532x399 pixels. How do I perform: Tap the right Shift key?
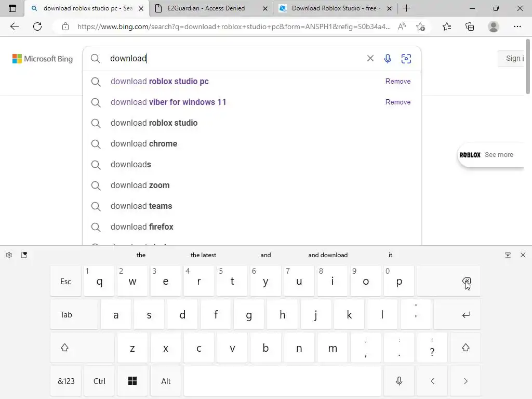tap(465, 348)
